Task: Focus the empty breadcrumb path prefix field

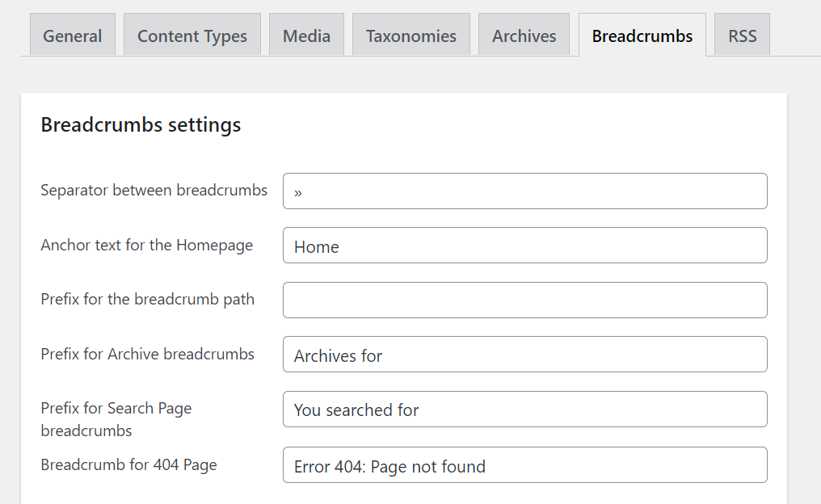Action: (x=524, y=300)
